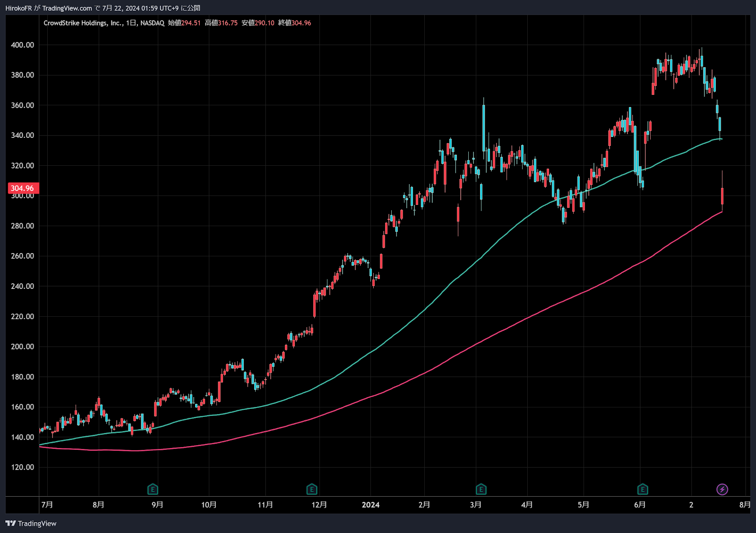Click the 400.00 price axis label

23,45
